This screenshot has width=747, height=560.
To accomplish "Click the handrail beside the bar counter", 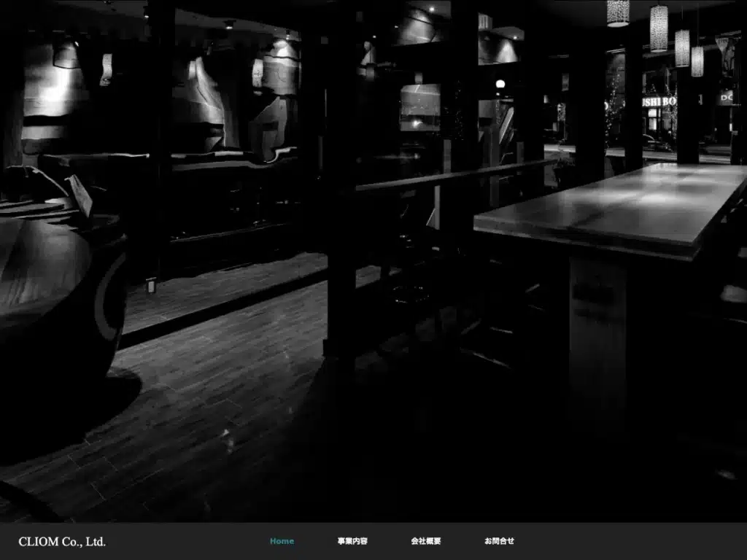I will [455, 176].
